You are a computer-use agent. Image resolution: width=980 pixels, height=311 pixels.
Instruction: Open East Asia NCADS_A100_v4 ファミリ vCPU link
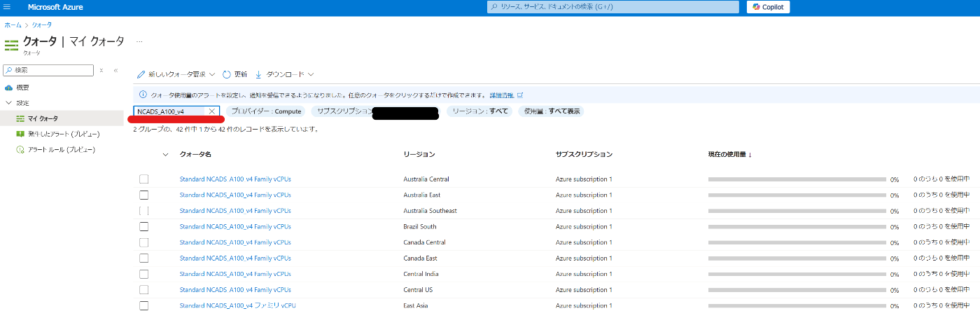click(x=237, y=305)
